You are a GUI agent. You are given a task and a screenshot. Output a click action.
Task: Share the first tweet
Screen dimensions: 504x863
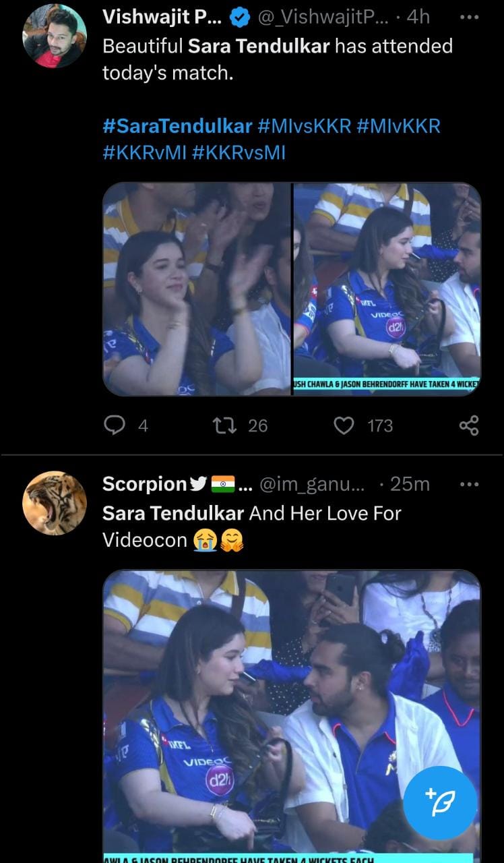tap(468, 425)
